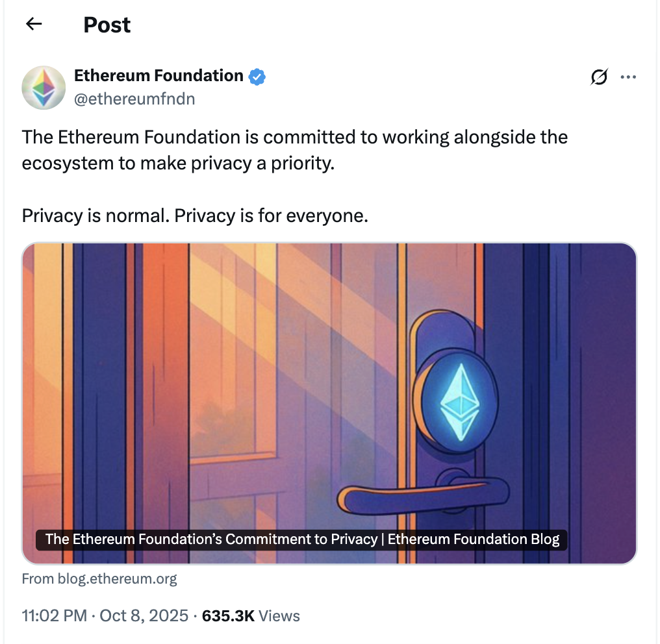Screen dimensions: 660x644
Task: Open the "From blog.ethereum.org" source link
Action: 99,578
